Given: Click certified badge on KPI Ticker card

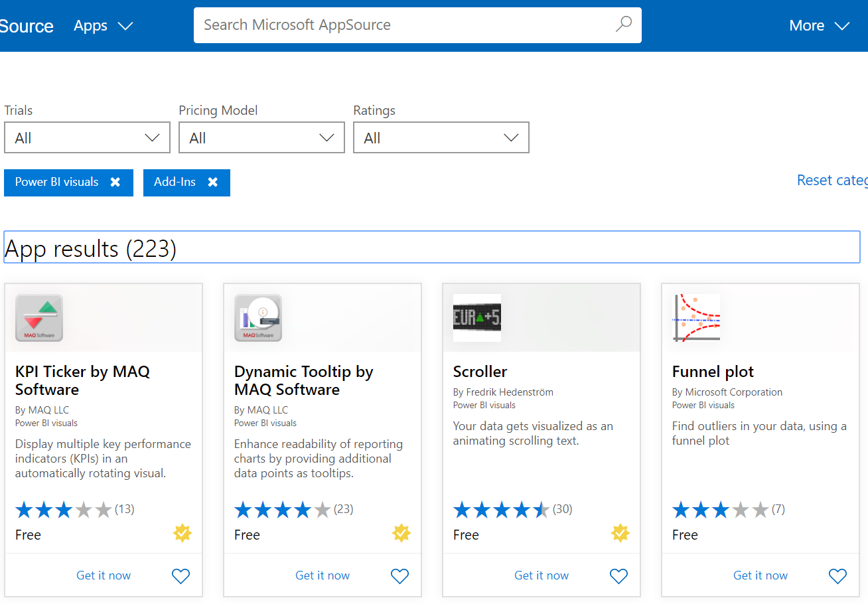Looking at the screenshot, I should pyautogui.click(x=182, y=533).
